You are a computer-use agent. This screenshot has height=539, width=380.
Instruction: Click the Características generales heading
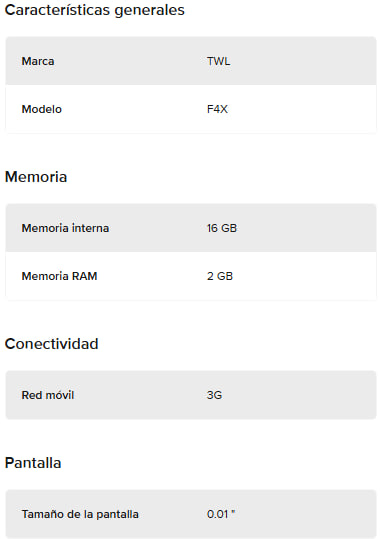(95, 10)
